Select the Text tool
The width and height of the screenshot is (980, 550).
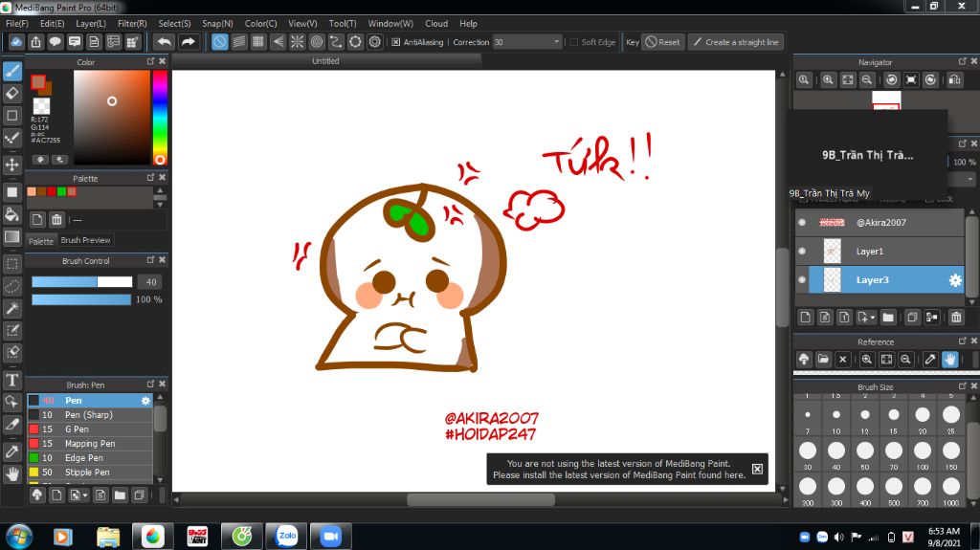pyautogui.click(x=11, y=380)
